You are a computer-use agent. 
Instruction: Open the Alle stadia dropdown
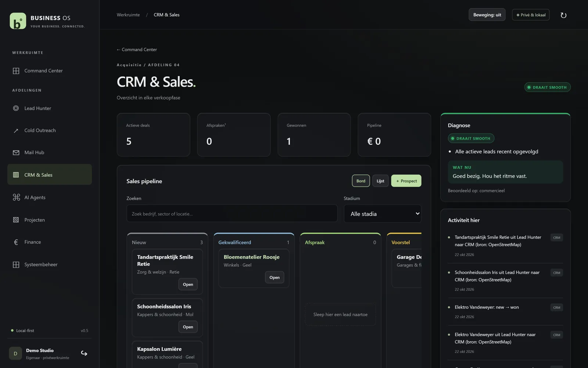pyautogui.click(x=383, y=214)
